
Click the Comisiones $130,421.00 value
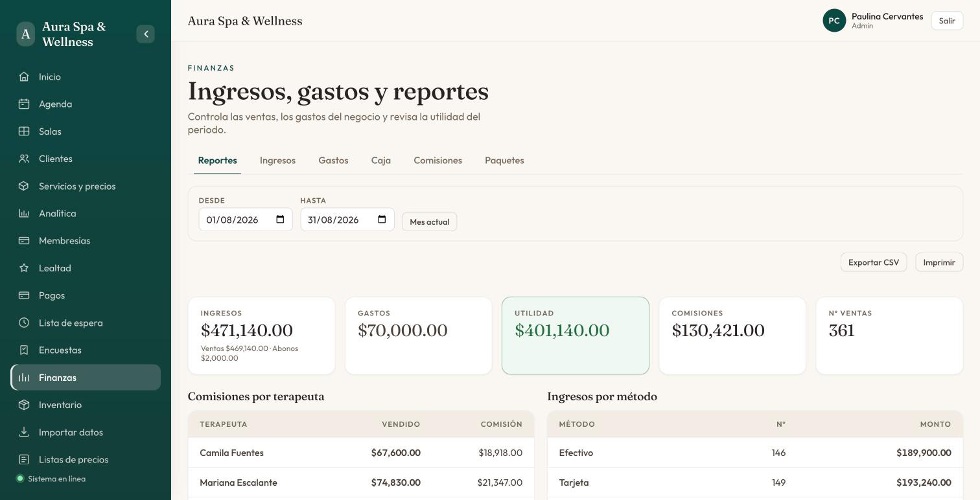(718, 330)
